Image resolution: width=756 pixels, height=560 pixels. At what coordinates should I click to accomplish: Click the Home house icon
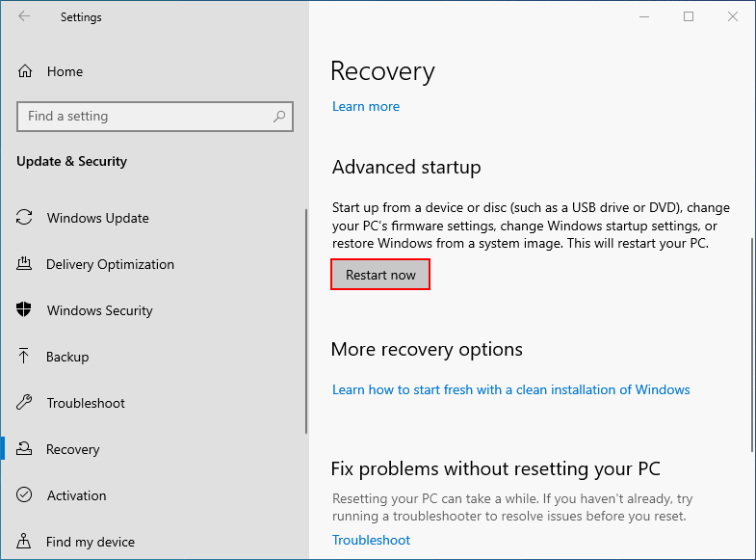[26, 71]
